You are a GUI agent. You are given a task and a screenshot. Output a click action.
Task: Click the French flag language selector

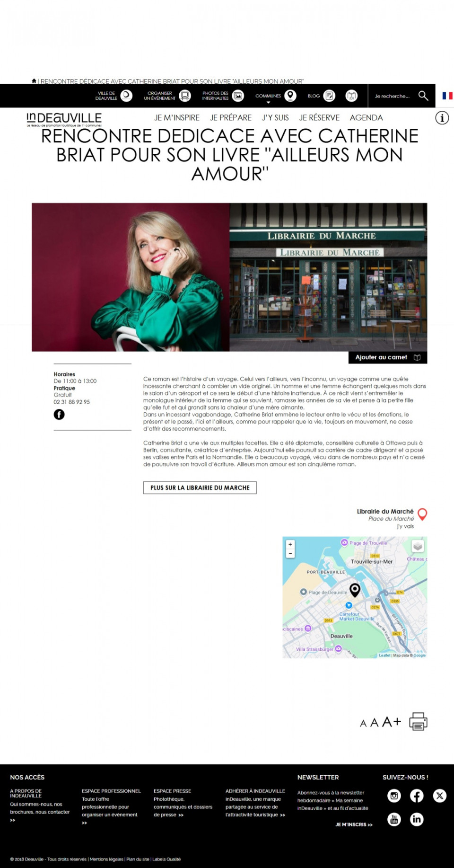[x=447, y=96]
